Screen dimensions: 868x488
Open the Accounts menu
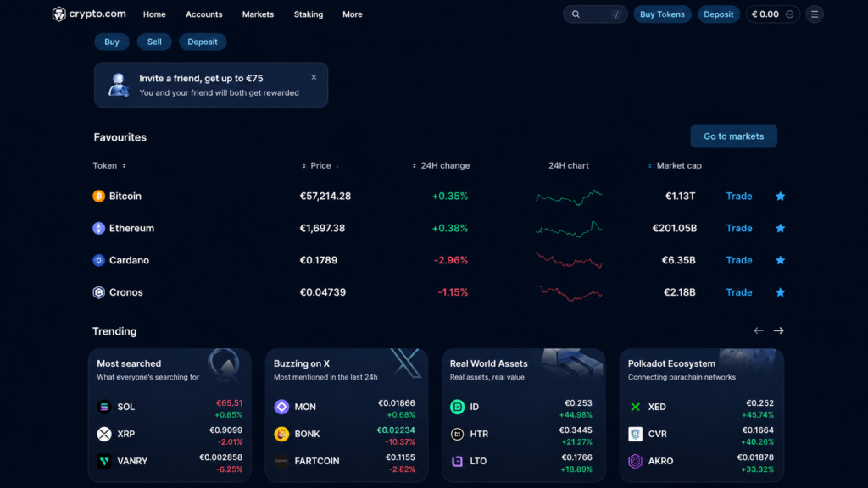[x=203, y=14]
